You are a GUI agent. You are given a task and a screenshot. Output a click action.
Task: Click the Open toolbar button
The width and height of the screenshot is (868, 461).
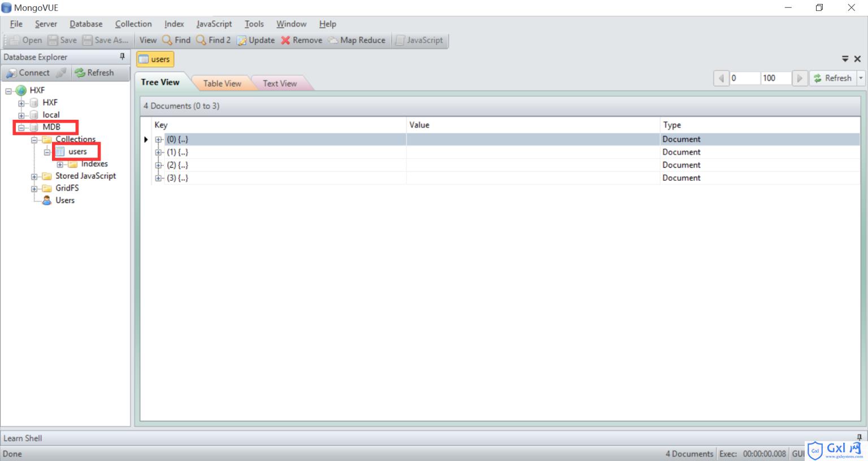pos(26,40)
